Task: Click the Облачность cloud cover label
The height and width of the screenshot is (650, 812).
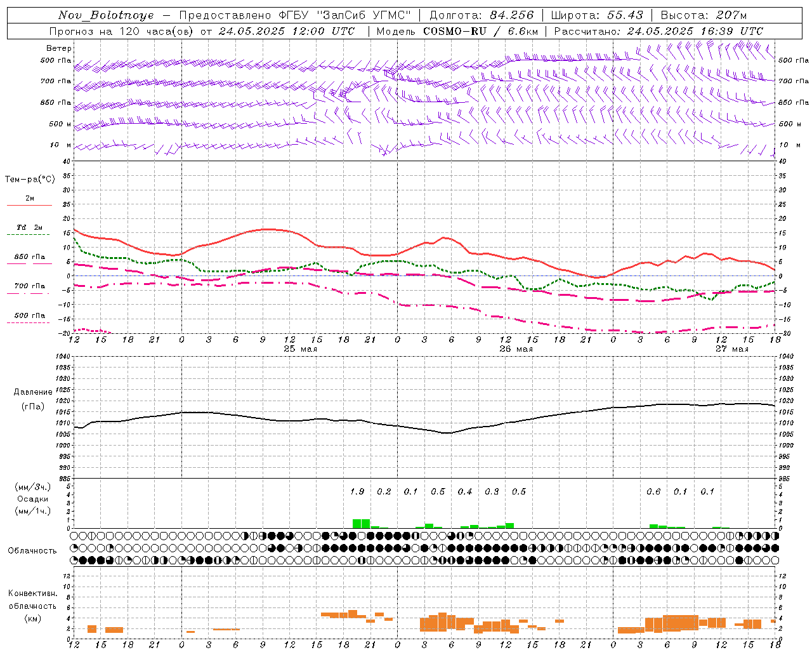Action: (32, 550)
